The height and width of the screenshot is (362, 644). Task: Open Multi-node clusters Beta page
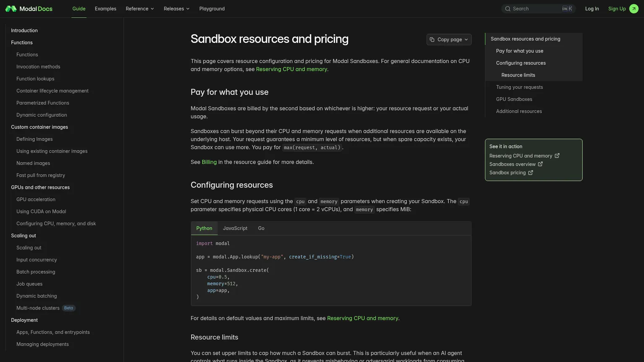46,308
